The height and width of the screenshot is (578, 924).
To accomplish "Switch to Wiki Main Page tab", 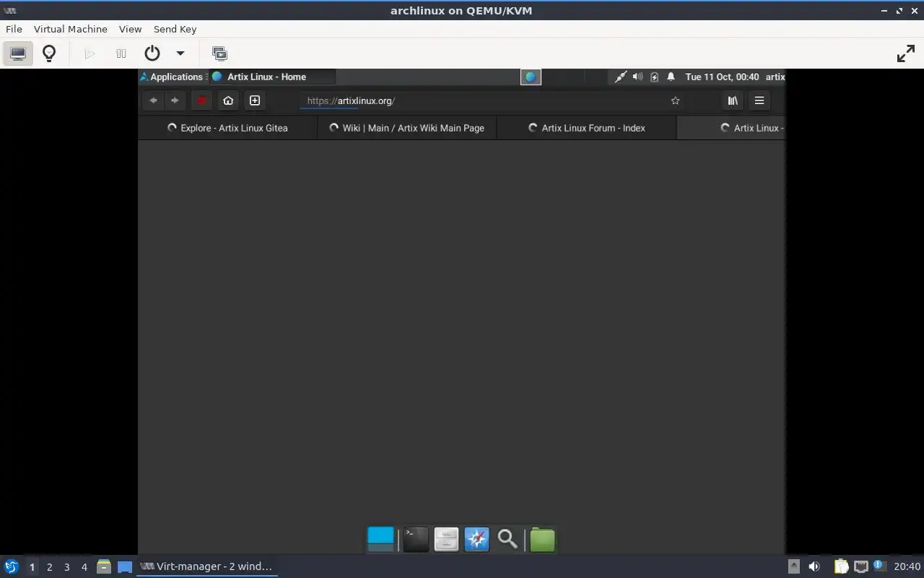I will [407, 128].
